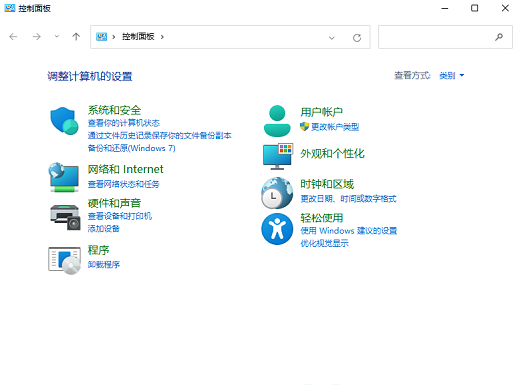Open the Ease of Access icon
Image resolution: width=520 pixels, height=386 pixels.
click(x=277, y=229)
